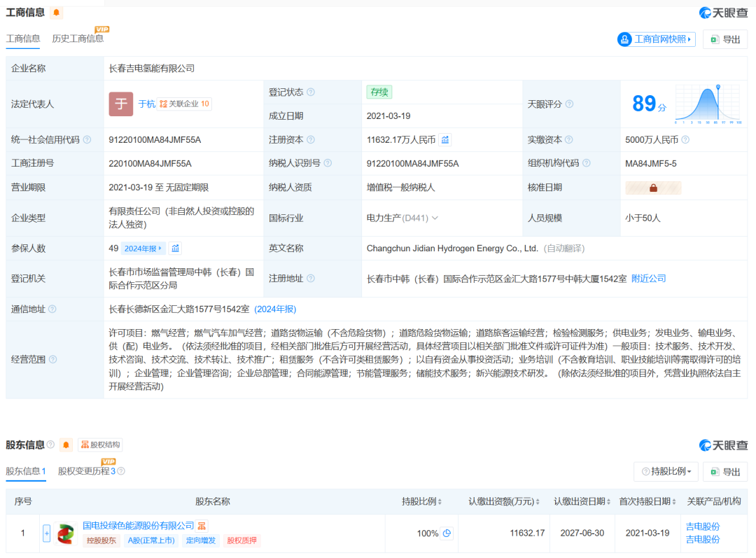
Task: Click the 2027-06-30 date cell
Action: click(582, 533)
